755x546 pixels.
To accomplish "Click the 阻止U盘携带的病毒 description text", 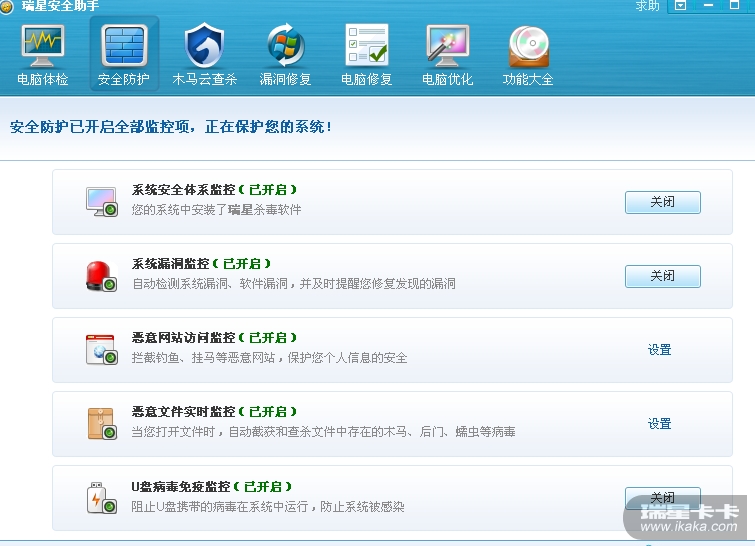I will (268, 507).
